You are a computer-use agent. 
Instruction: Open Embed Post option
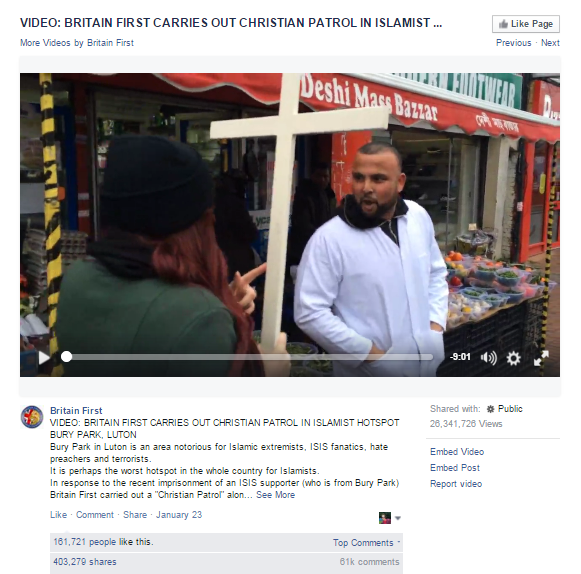[x=455, y=468]
